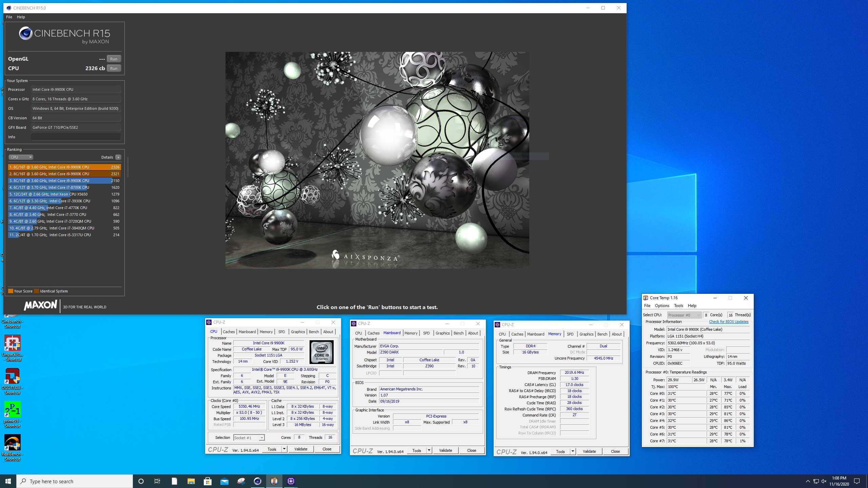Switch to About tab in Memory CPU-Z window
The width and height of the screenshot is (868, 488).
pos(617,334)
